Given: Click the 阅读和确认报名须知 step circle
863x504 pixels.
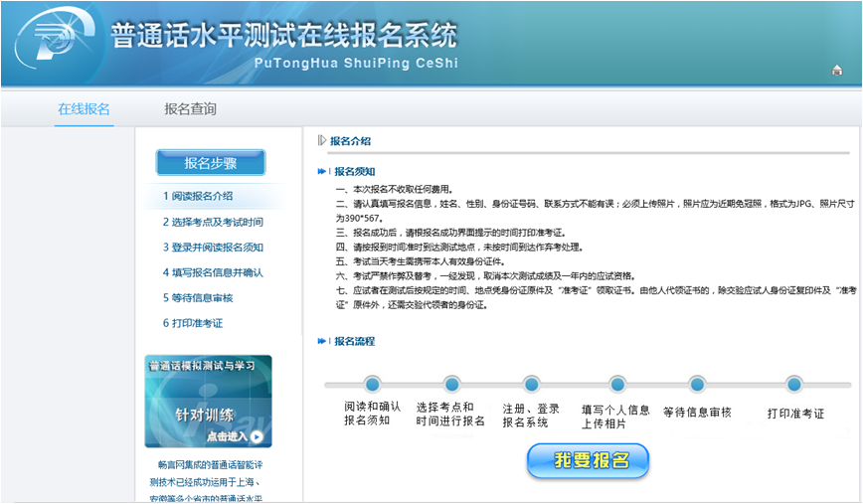Looking at the screenshot, I should (373, 385).
